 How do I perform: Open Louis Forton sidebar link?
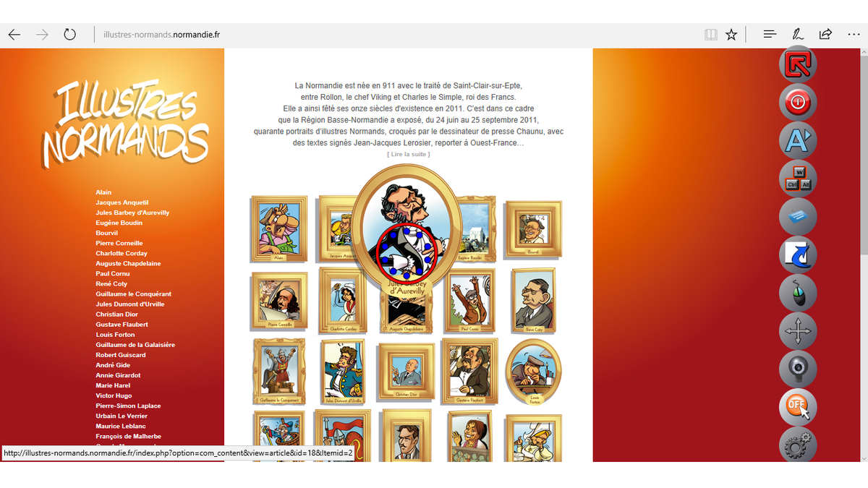click(x=115, y=335)
